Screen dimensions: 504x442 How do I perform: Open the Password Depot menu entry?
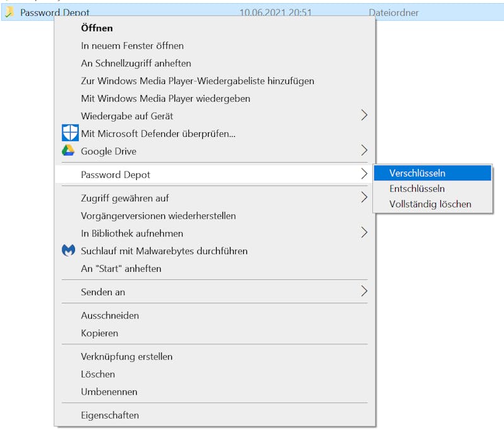(215, 175)
